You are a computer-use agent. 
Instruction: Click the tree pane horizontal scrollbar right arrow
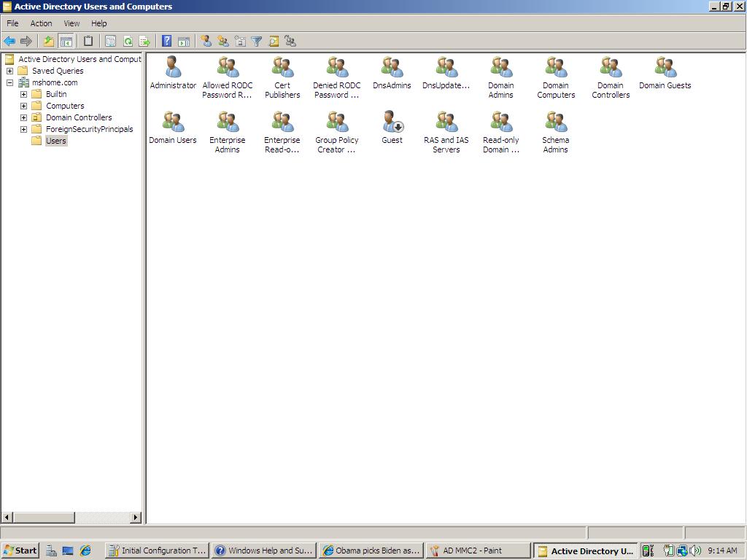136,517
